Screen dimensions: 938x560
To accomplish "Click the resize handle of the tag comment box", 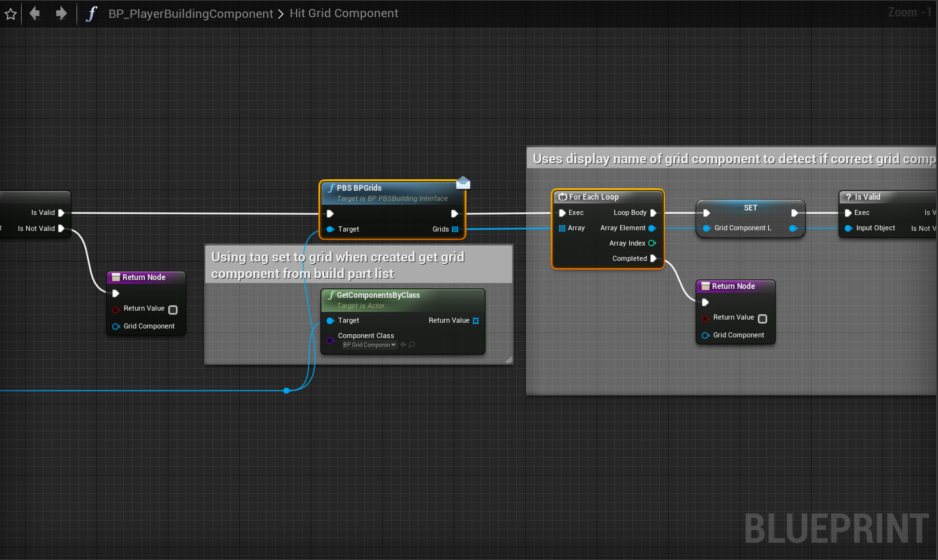I will [x=509, y=360].
